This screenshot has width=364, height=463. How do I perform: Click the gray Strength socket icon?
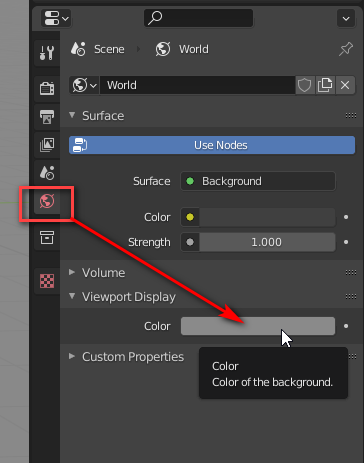pyautogui.click(x=190, y=242)
